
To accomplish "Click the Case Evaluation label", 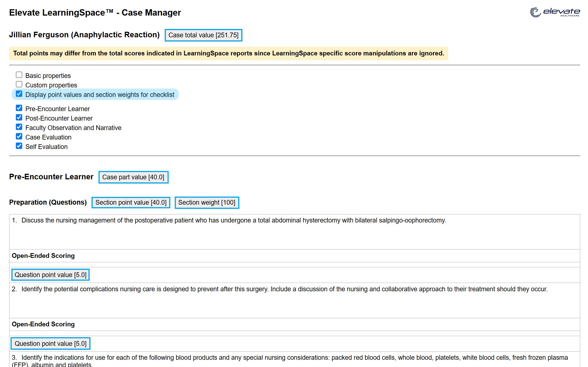I will click(x=48, y=137).
